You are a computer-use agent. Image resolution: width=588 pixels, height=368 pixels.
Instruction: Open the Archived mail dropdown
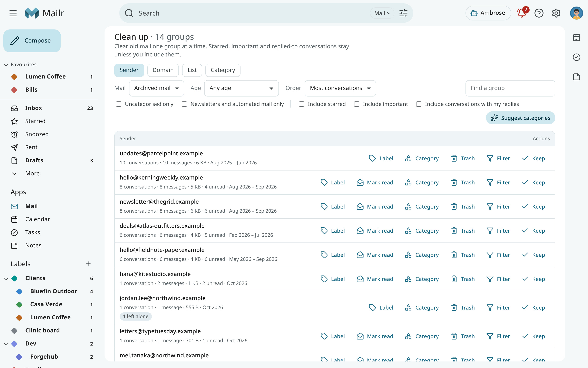pos(156,88)
